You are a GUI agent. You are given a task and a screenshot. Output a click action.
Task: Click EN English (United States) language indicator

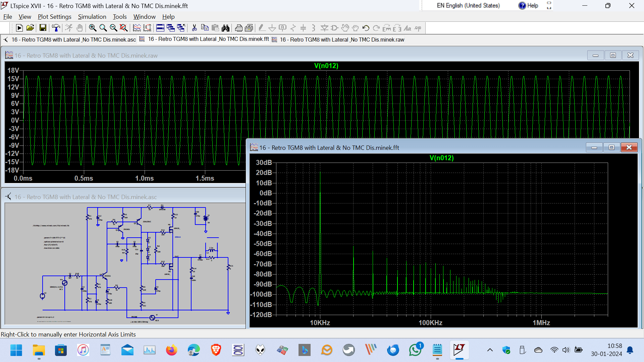click(468, 6)
